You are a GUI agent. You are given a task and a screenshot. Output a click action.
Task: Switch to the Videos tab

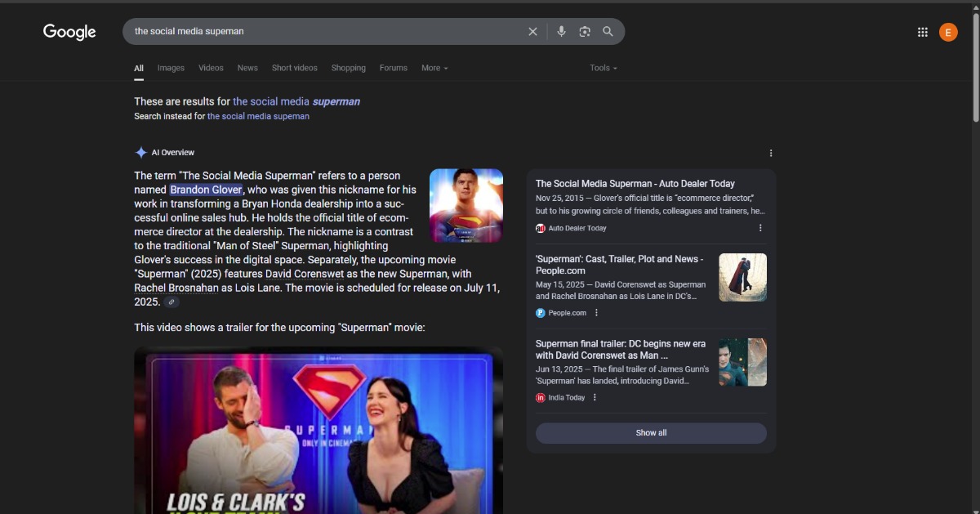pos(211,68)
